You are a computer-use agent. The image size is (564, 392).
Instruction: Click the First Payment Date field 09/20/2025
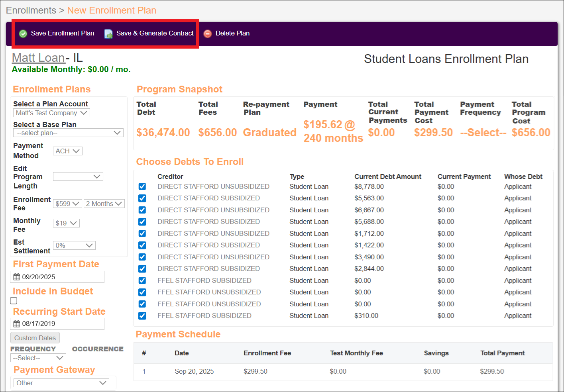[x=57, y=277]
